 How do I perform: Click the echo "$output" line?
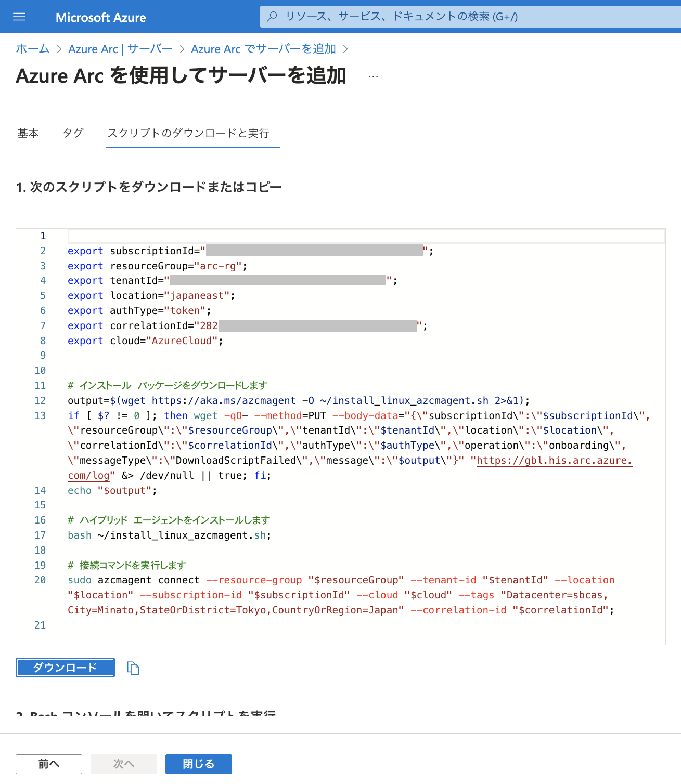coord(112,491)
